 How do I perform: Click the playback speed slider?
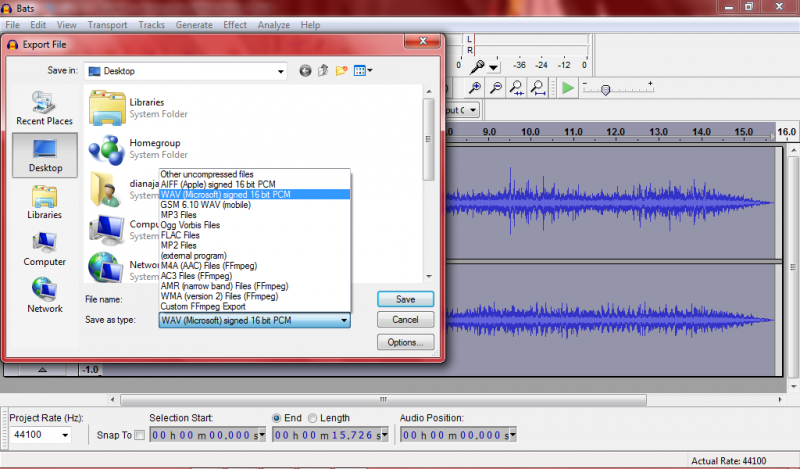pyautogui.click(x=606, y=89)
